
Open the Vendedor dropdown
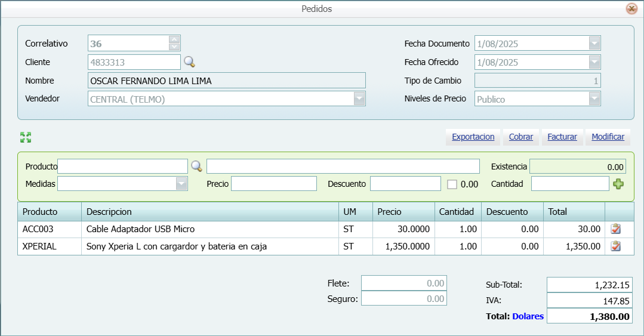(359, 99)
